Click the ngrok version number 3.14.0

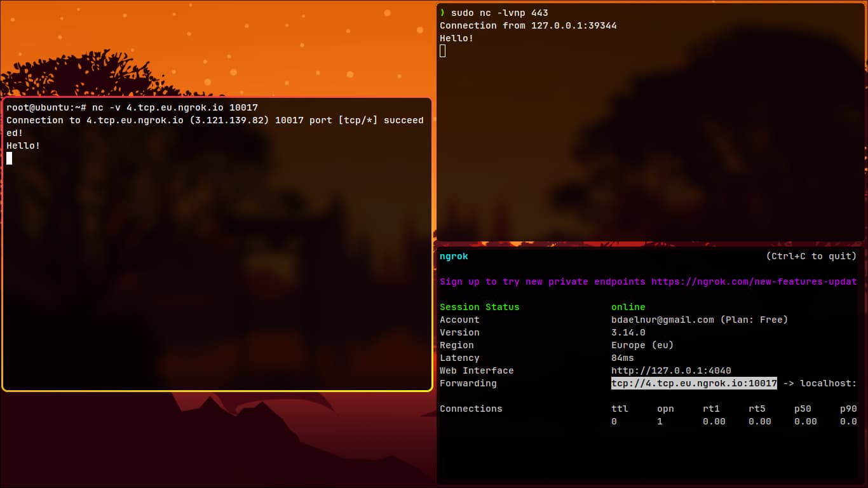click(628, 332)
